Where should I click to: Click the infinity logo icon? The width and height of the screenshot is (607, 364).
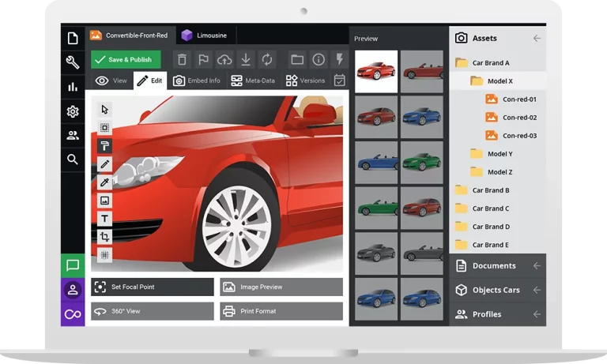73,314
